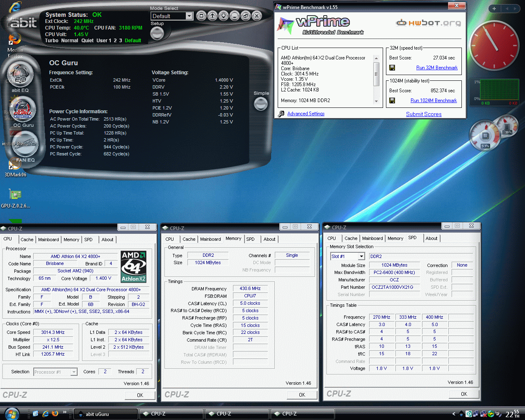This screenshot has width=525, height=420.
Task: Click the taskbar clock showing 22:55
Action: coord(512,414)
